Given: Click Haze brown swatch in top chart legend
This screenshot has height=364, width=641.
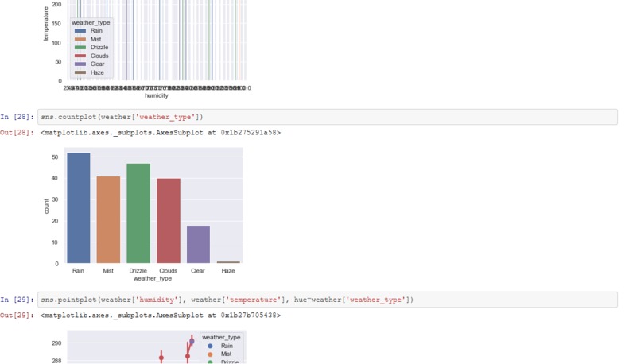Looking at the screenshot, I should pos(80,72).
